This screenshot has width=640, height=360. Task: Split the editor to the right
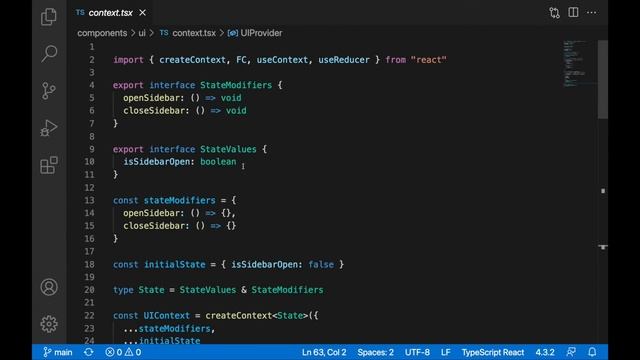tap(573, 13)
